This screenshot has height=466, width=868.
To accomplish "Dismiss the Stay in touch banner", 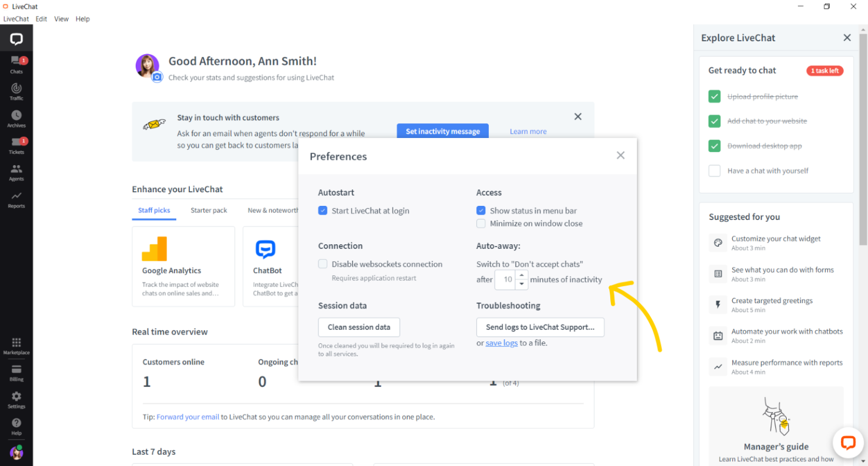I will 578,117.
